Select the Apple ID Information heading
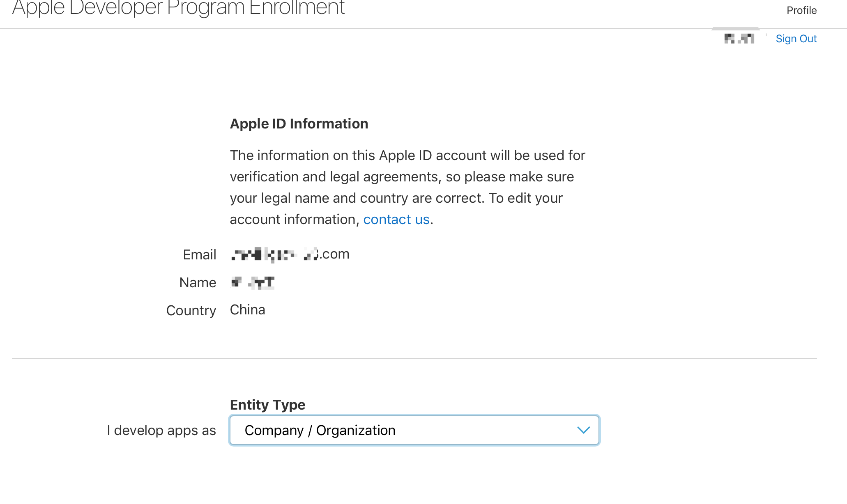 tap(299, 124)
